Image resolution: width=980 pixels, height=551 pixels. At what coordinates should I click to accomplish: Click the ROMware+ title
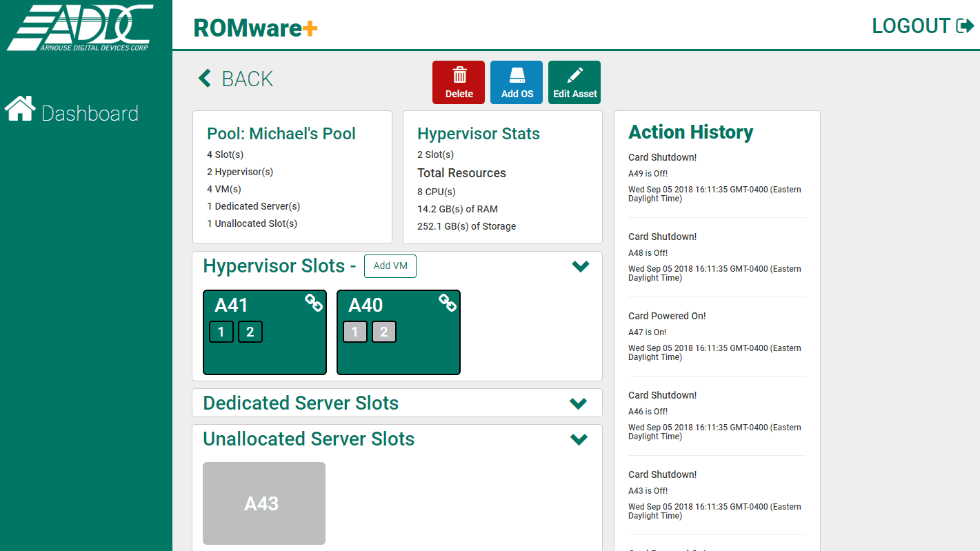click(x=255, y=28)
